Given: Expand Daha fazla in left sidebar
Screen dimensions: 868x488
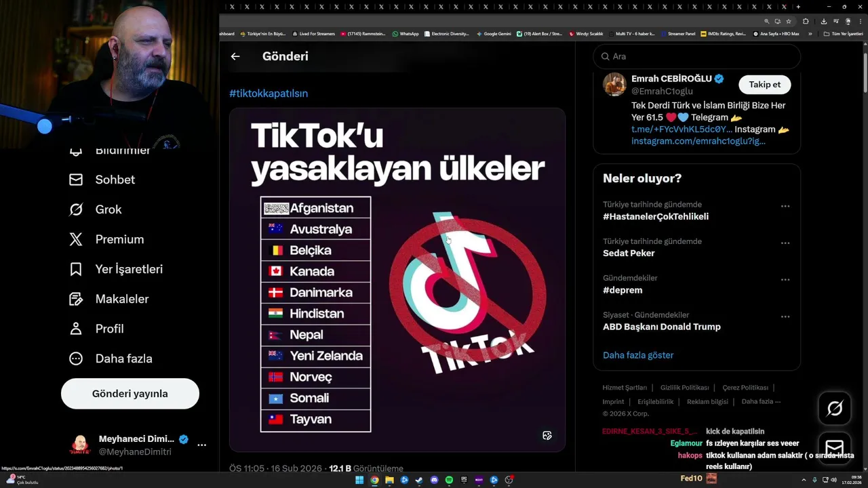Looking at the screenshot, I should (111, 359).
